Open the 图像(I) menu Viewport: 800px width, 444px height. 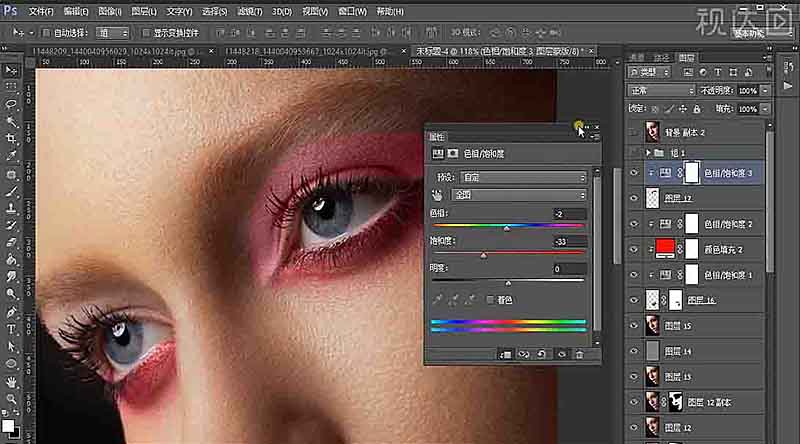point(109,11)
